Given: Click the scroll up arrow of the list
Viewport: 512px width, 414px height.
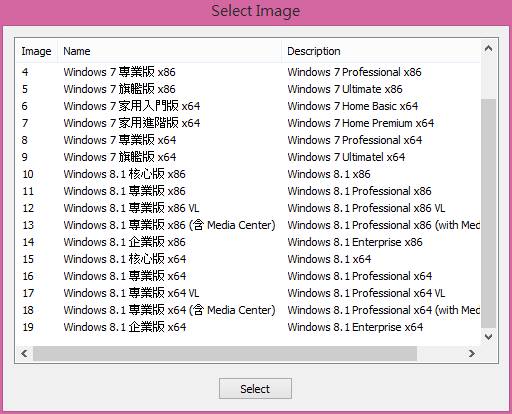Looking at the screenshot, I should click(x=488, y=49).
